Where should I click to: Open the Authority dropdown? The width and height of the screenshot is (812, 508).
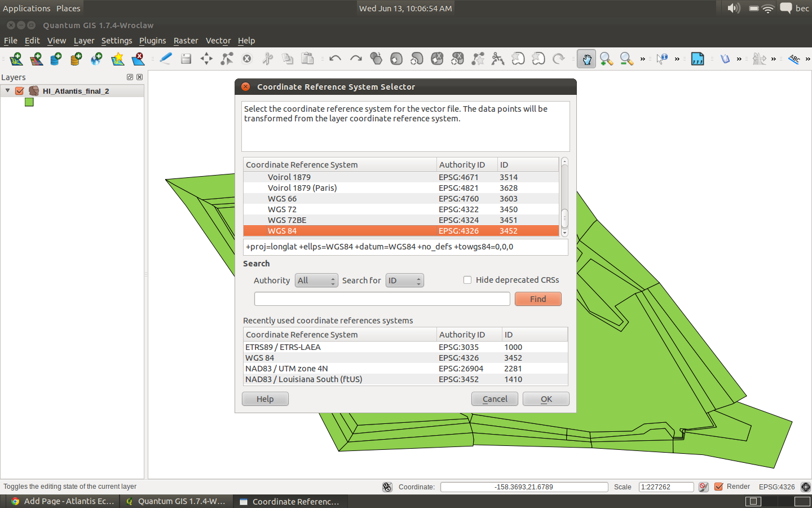pyautogui.click(x=316, y=281)
